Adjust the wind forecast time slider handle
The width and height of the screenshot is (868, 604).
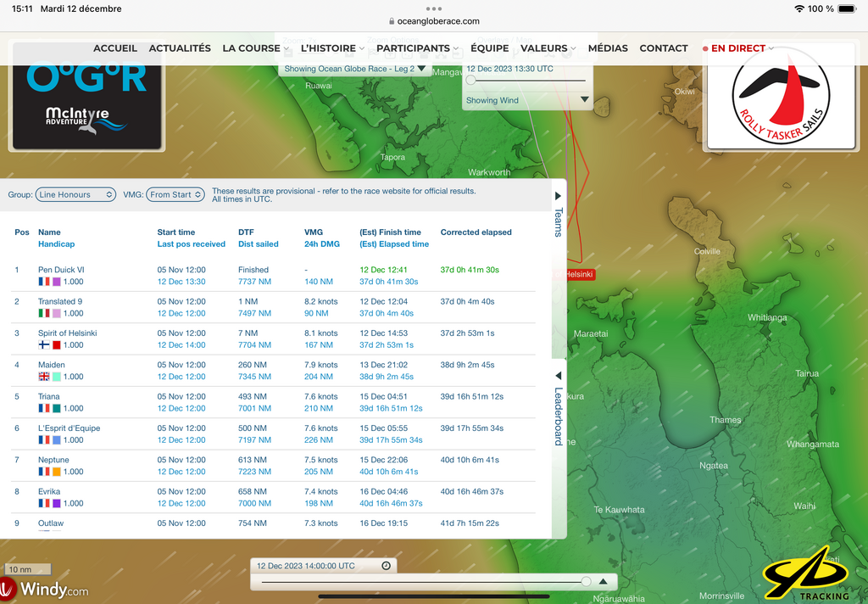pos(470,81)
